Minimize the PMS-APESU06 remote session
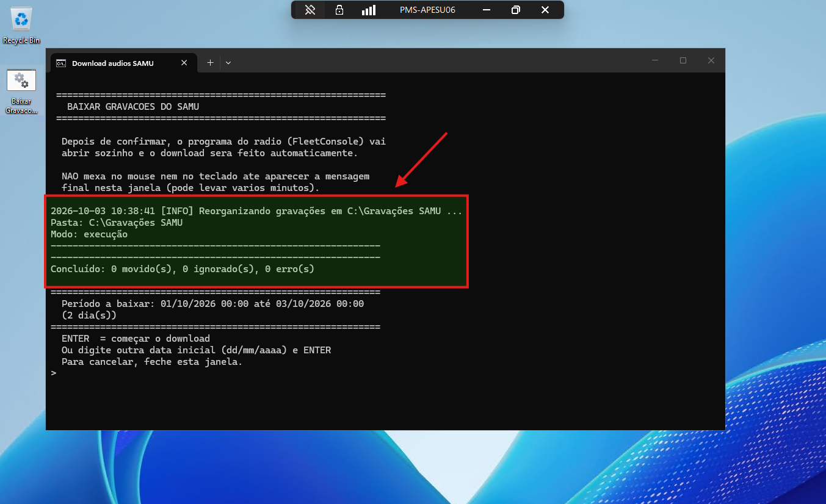 (x=487, y=10)
